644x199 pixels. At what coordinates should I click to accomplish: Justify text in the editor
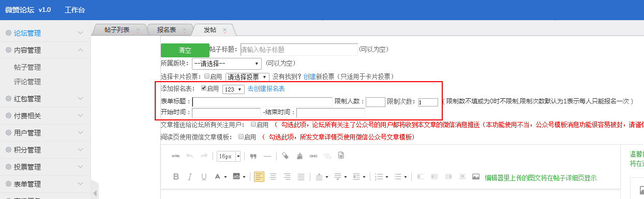[x=301, y=177]
